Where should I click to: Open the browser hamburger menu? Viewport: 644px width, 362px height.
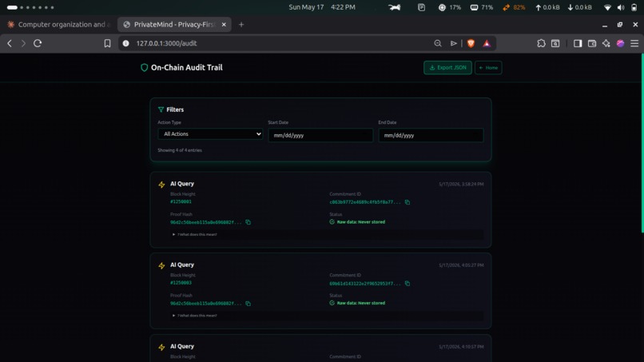point(634,43)
